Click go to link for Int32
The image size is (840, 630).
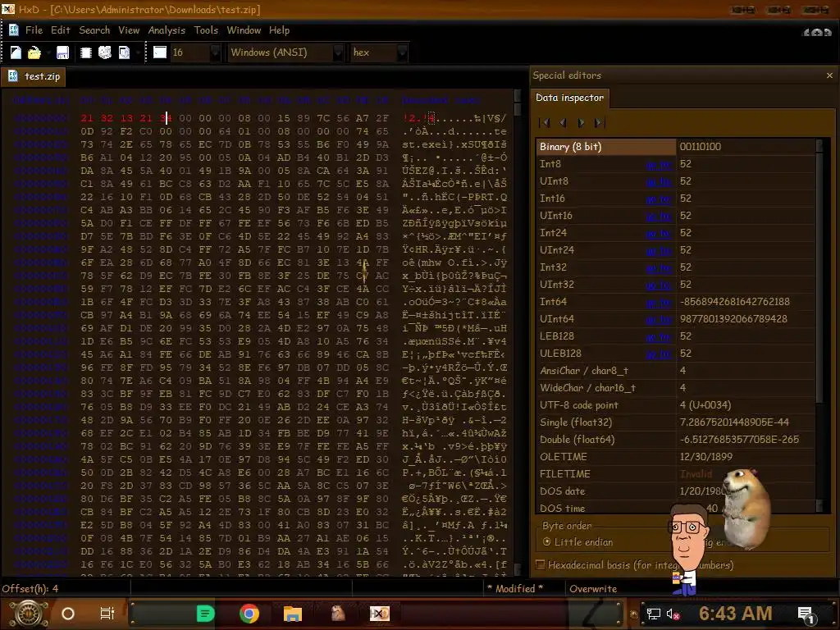[659, 267]
